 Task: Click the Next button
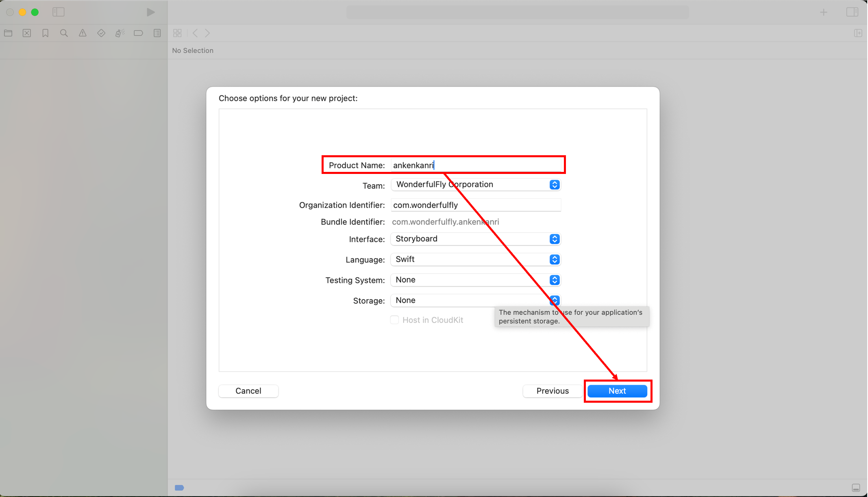(x=617, y=391)
